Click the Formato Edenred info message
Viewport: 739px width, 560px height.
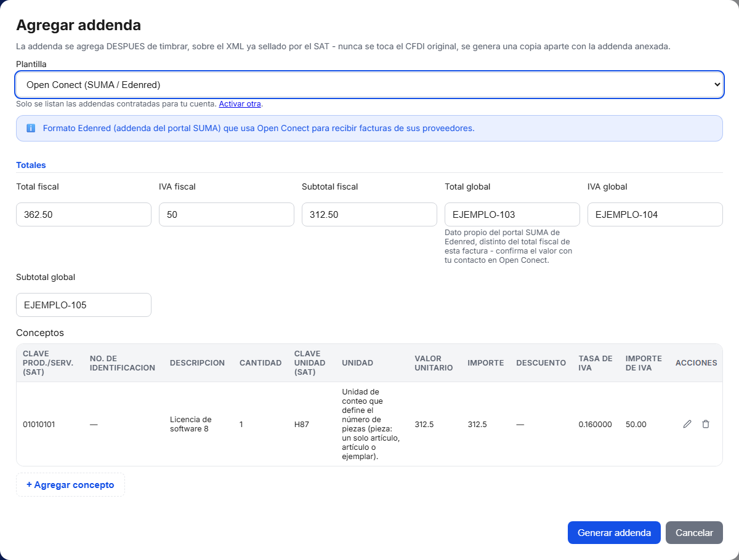(259, 128)
